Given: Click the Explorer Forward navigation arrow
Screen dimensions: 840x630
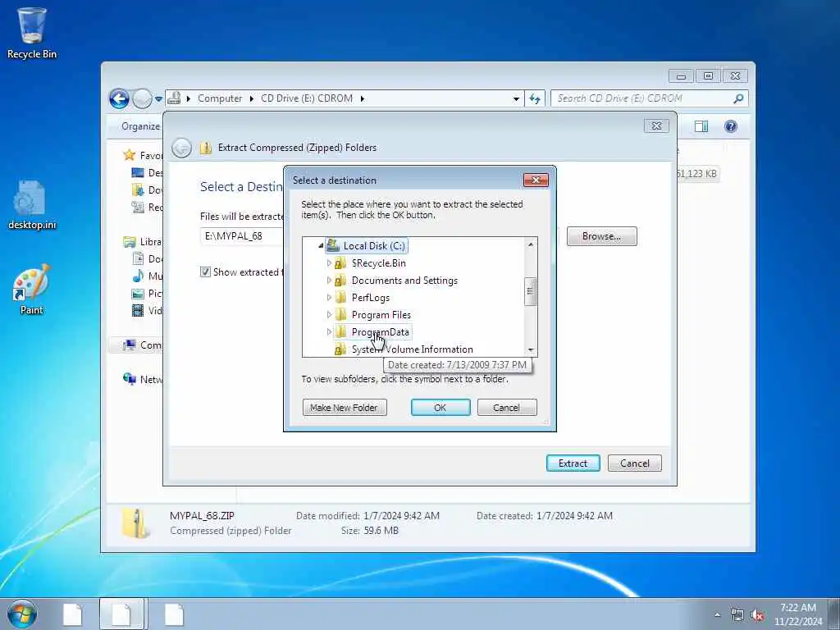Looking at the screenshot, I should click(x=142, y=98).
